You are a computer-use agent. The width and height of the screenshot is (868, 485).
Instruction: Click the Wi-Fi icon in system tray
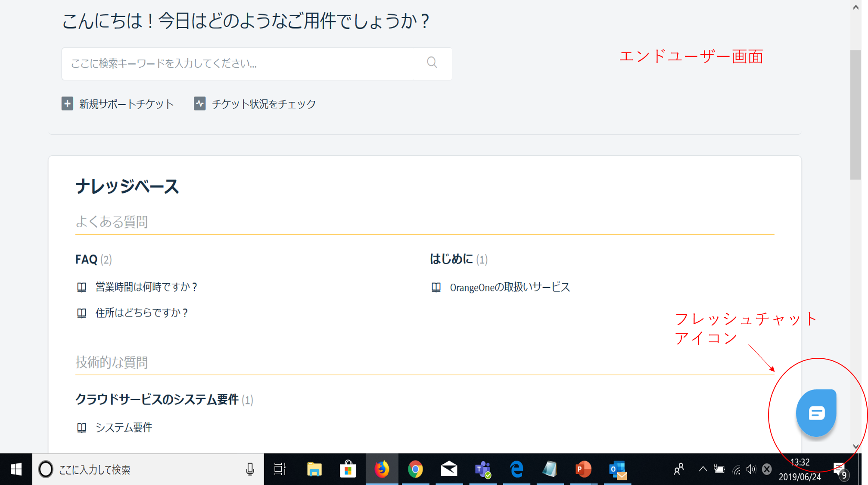tap(735, 469)
